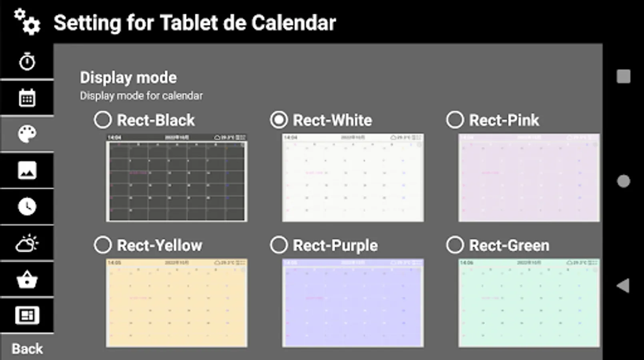
Task: Open the clock settings section
Action: point(26,206)
